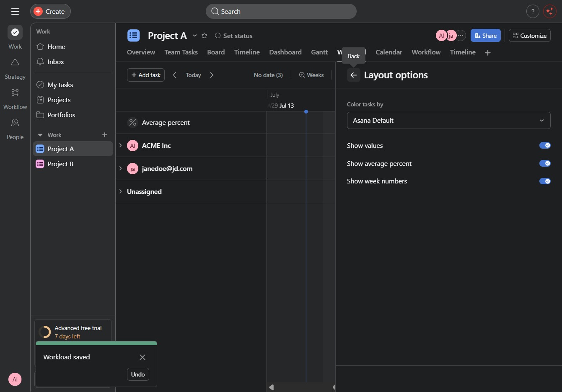Open the AI sparkle assistant icon

(x=549, y=11)
